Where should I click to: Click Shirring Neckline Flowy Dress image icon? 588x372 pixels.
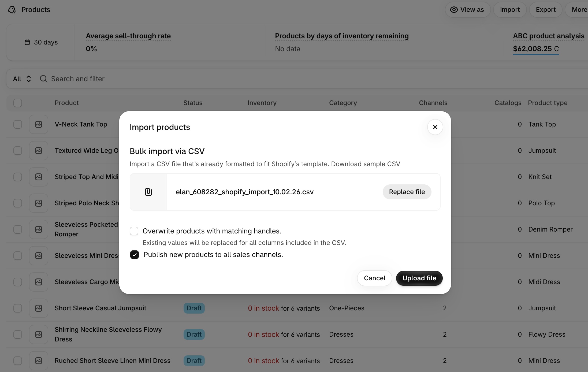39,334
